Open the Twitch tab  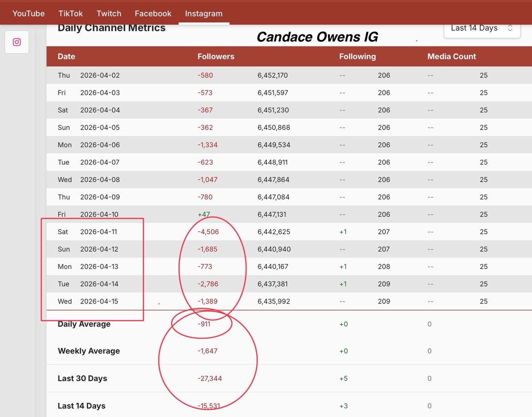109,13
